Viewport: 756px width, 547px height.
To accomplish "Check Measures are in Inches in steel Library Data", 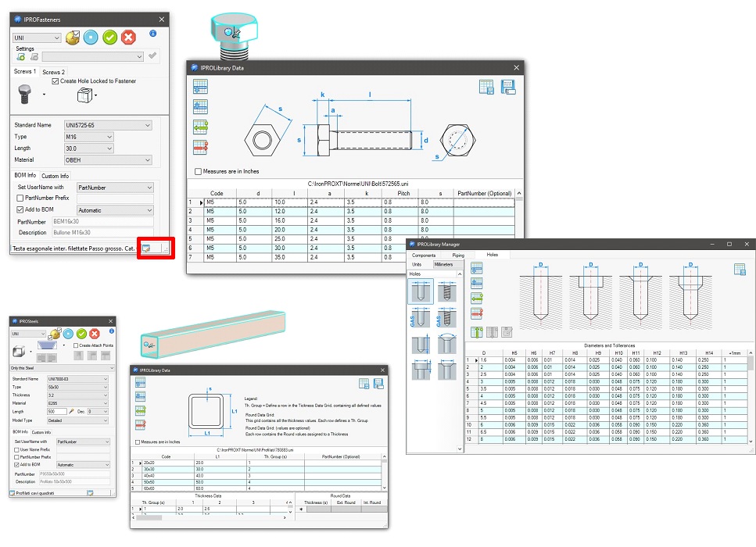I will click(x=138, y=442).
